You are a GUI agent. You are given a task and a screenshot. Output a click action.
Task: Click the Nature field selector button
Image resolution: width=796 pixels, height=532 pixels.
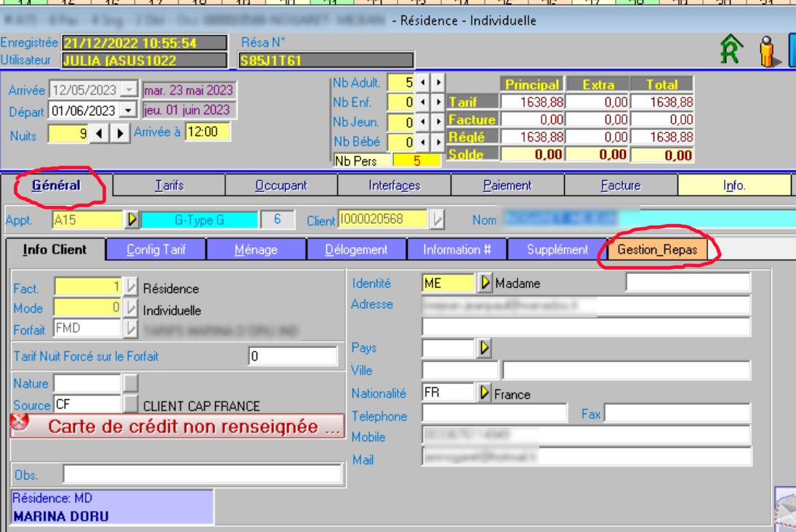tap(130, 383)
